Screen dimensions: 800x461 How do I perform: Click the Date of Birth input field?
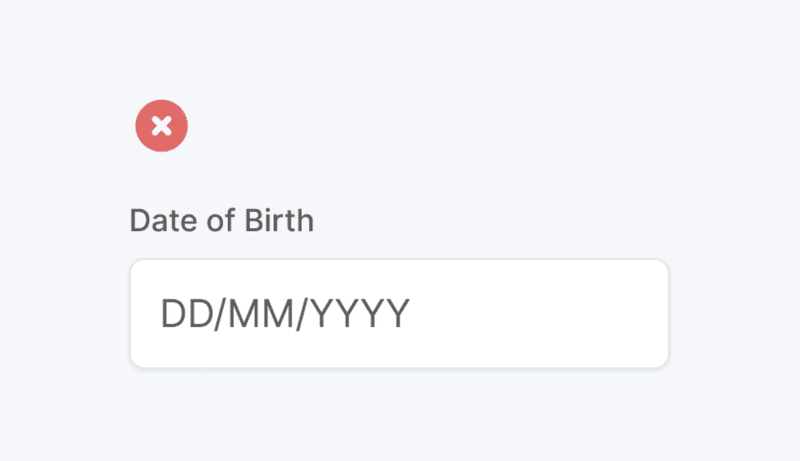(399, 313)
